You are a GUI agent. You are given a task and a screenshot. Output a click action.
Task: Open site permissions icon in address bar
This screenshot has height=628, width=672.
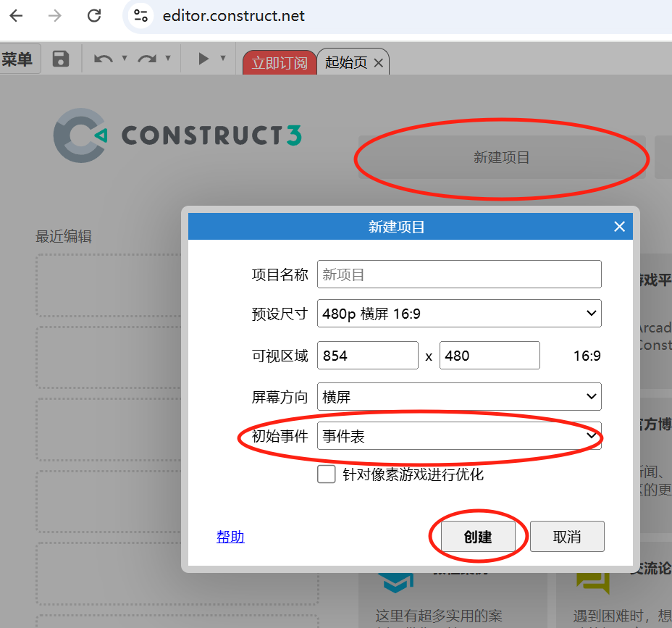(x=140, y=14)
